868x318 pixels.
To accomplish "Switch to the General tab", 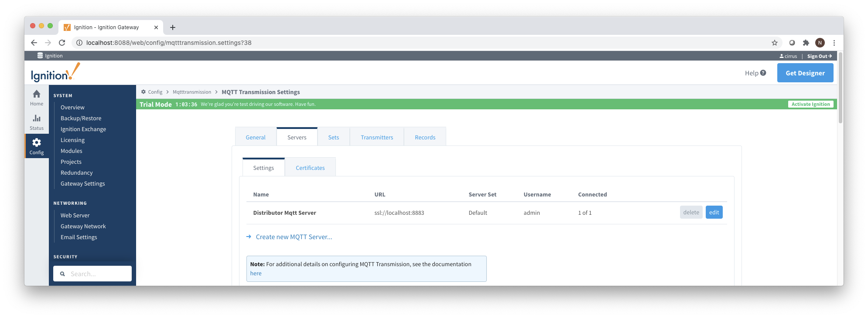I will (x=256, y=137).
